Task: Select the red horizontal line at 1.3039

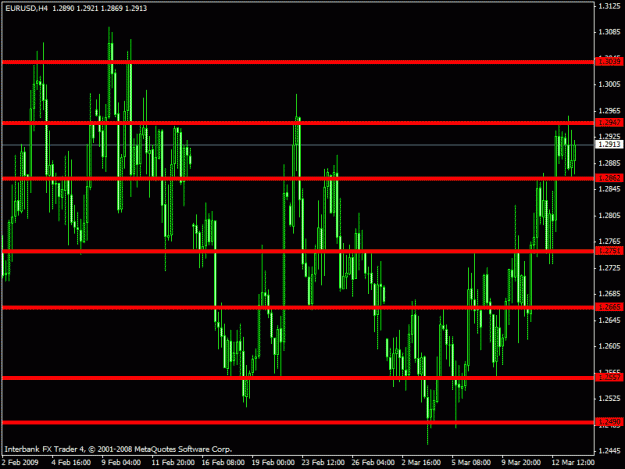Action: 298,62
